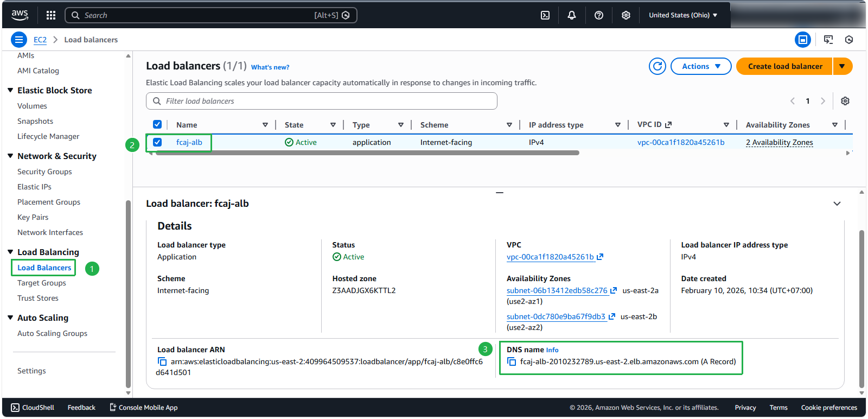
Task: Click the Create load balancer button
Action: (x=784, y=66)
